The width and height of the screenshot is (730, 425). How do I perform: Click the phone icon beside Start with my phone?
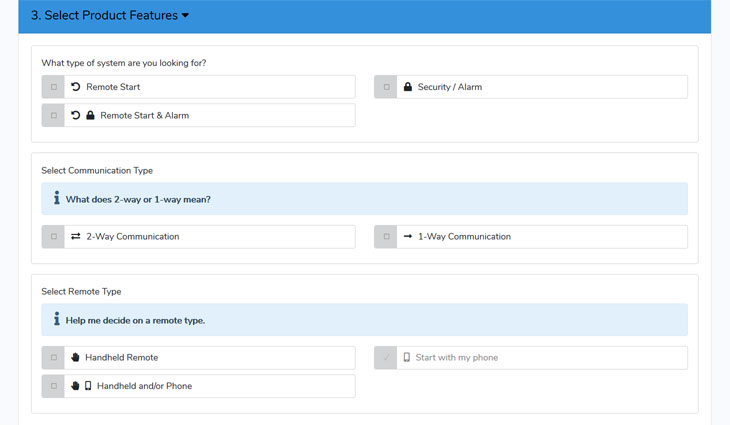click(x=407, y=357)
